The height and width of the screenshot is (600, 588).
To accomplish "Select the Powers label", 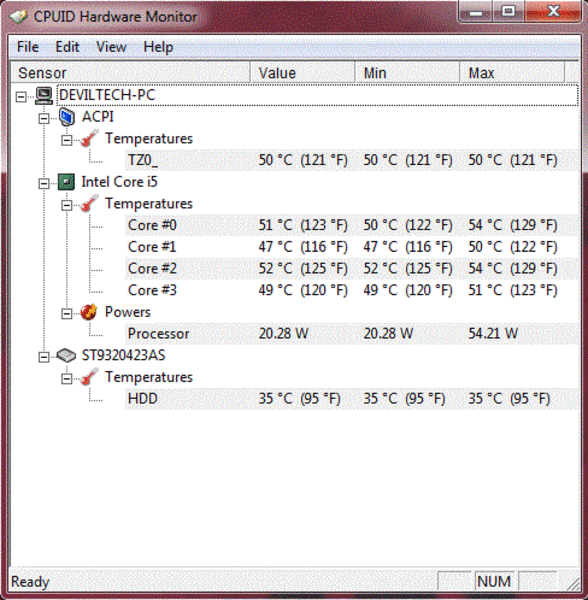I will (128, 312).
